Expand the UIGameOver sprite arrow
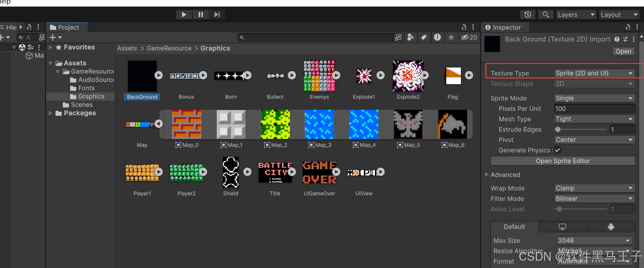644x268 pixels. (336, 172)
